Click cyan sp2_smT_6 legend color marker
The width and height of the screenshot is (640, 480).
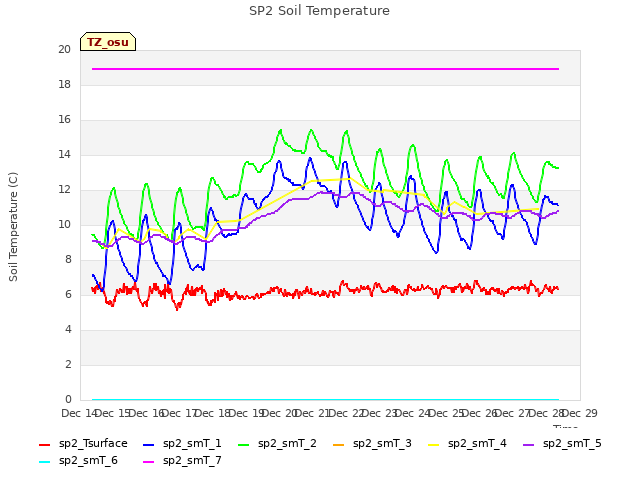click(x=44, y=462)
